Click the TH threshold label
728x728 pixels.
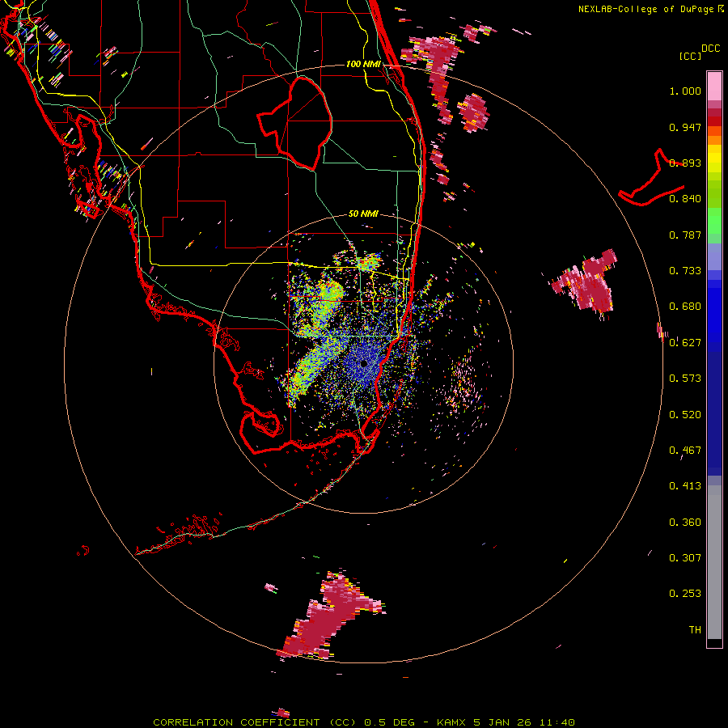coord(695,630)
